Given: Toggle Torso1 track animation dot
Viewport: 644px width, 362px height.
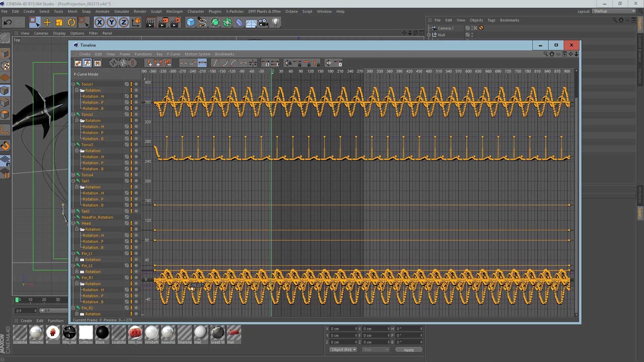Looking at the screenshot, I should 136,84.
